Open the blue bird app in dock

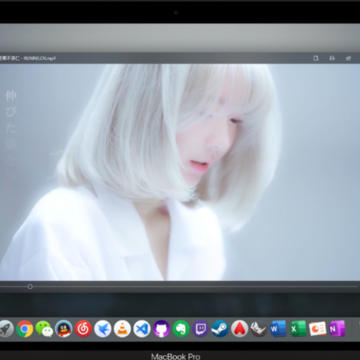click(x=103, y=329)
